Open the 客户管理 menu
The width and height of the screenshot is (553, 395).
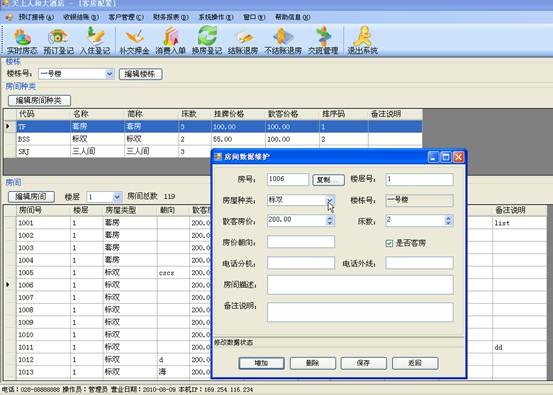tap(126, 17)
